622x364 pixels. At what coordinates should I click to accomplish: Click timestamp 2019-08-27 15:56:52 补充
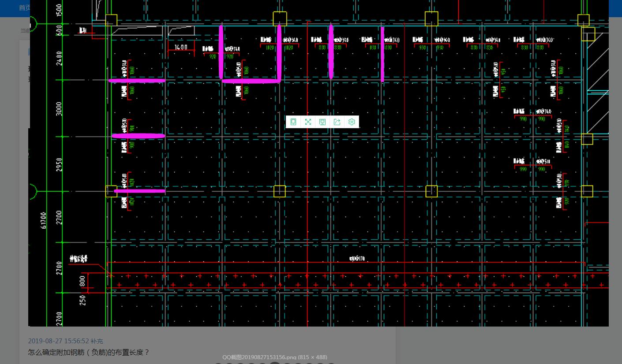pyautogui.click(x=65, y=341)
